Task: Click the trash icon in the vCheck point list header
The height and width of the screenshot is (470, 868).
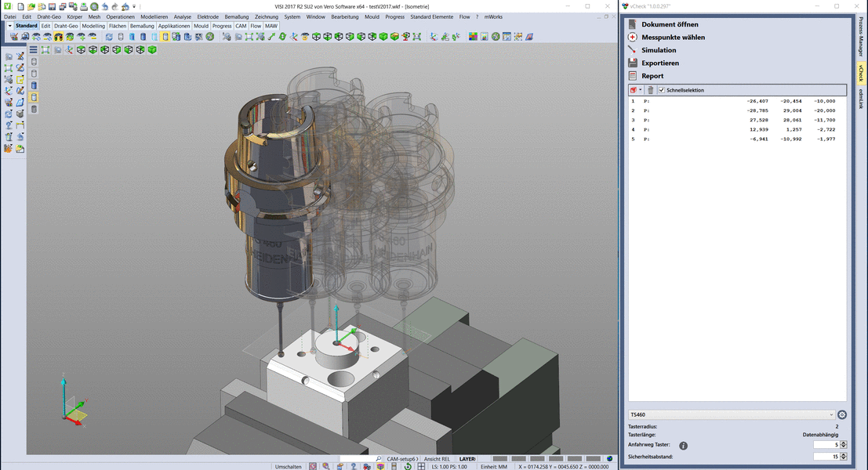Action: [x=651, y=89]
